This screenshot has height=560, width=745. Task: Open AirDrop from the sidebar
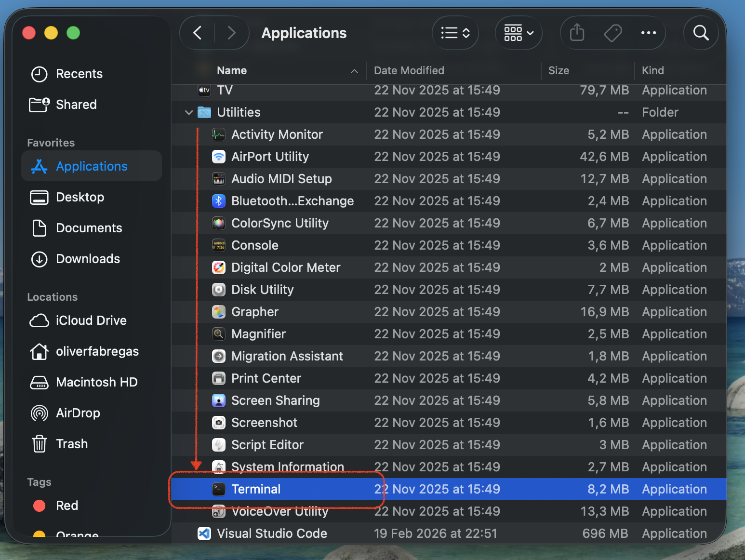(x=77, y=413)
